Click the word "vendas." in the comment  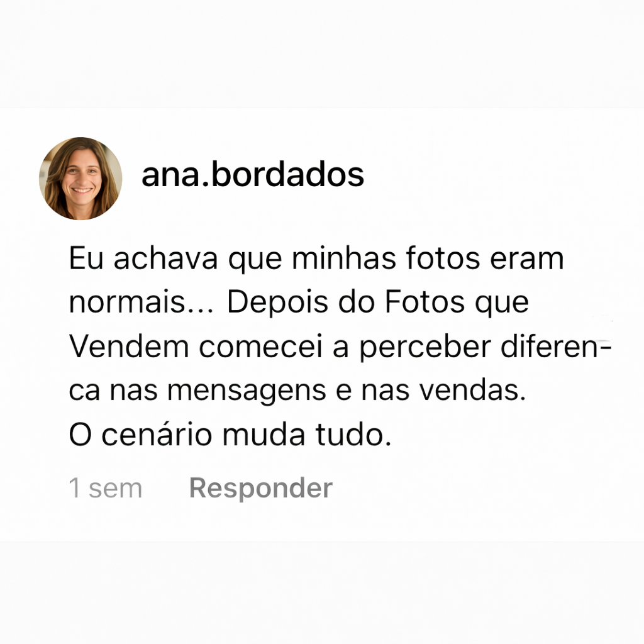pyautogui.click(x=472, y=390)
